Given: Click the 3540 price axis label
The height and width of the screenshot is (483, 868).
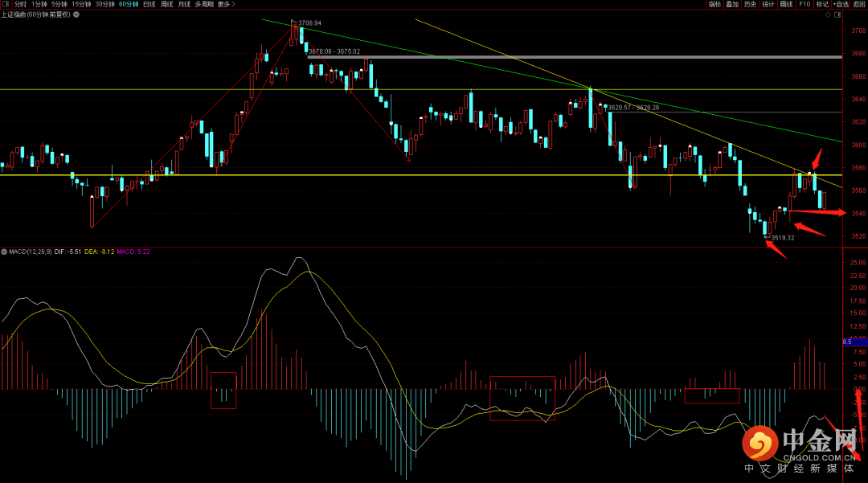Looking at the screenshot, I should (858, 214).
